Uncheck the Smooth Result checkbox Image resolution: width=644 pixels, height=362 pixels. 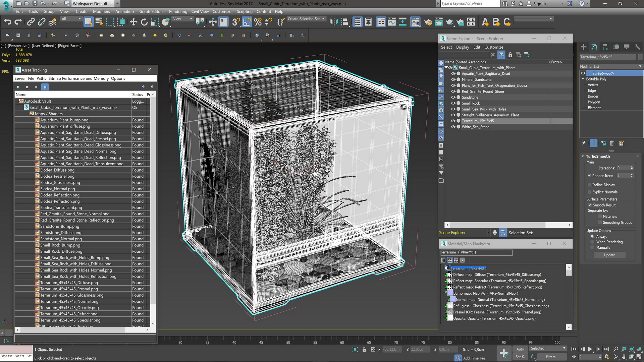[x=590, y=205]
